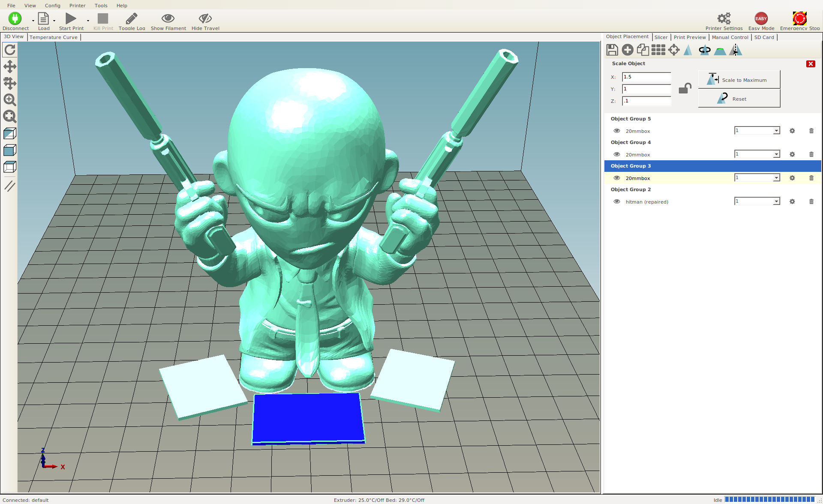This screenshot has height=504, width=823.
Task: Click the Mirror Object icon
Action: click(x=736, y=50)
